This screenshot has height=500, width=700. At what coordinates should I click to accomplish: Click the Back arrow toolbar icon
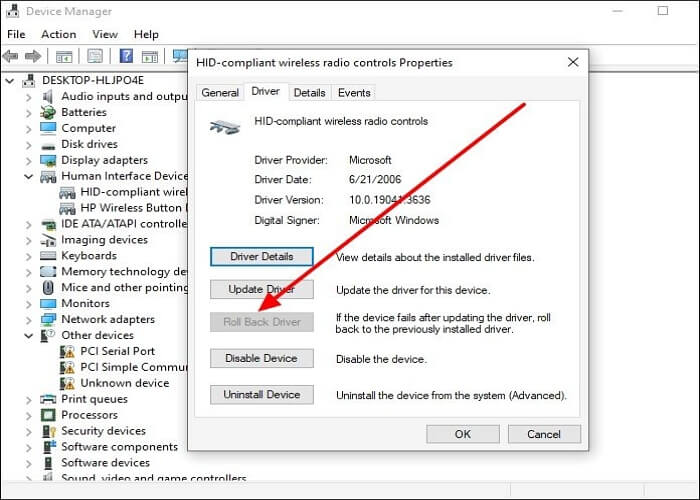point(10,56)
